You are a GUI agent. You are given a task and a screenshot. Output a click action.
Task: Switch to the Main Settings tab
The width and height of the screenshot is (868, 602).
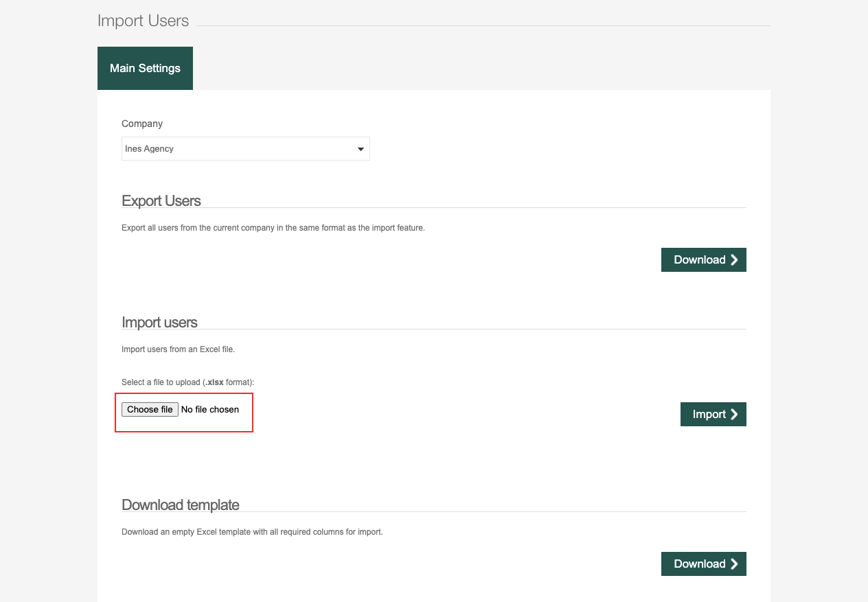click(x=145, y=68)
